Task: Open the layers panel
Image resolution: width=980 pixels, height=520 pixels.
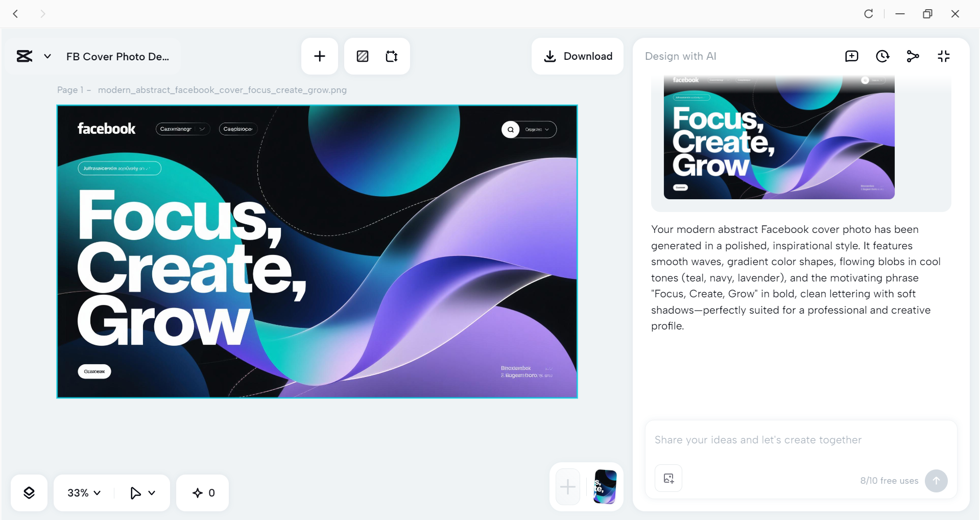Action: (29, 493)
